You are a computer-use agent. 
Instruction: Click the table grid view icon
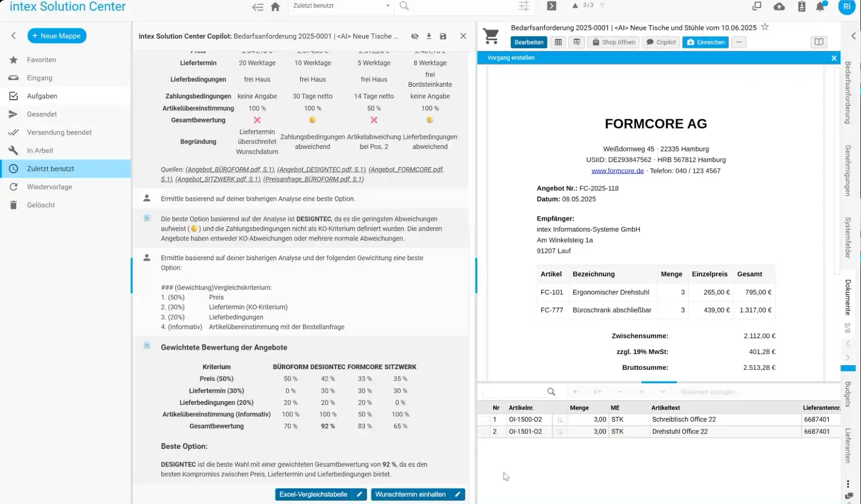(558, 42)
